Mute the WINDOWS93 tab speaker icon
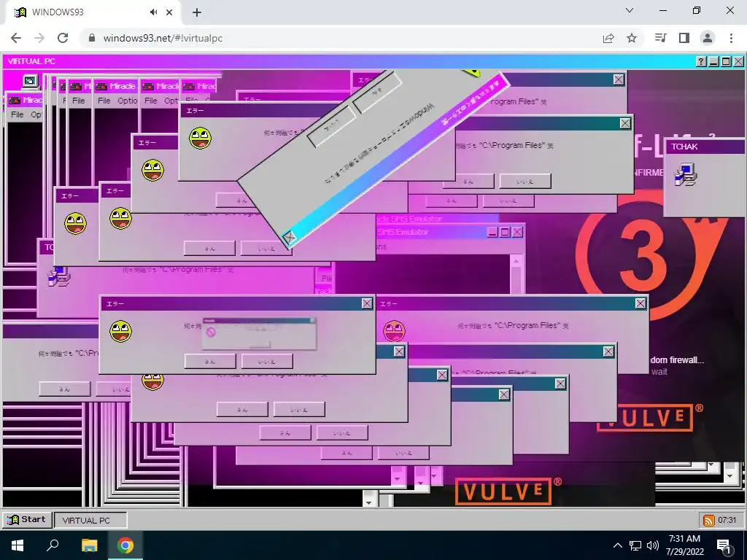The height and width of the screenshot is (560, 747). point(153,12)
